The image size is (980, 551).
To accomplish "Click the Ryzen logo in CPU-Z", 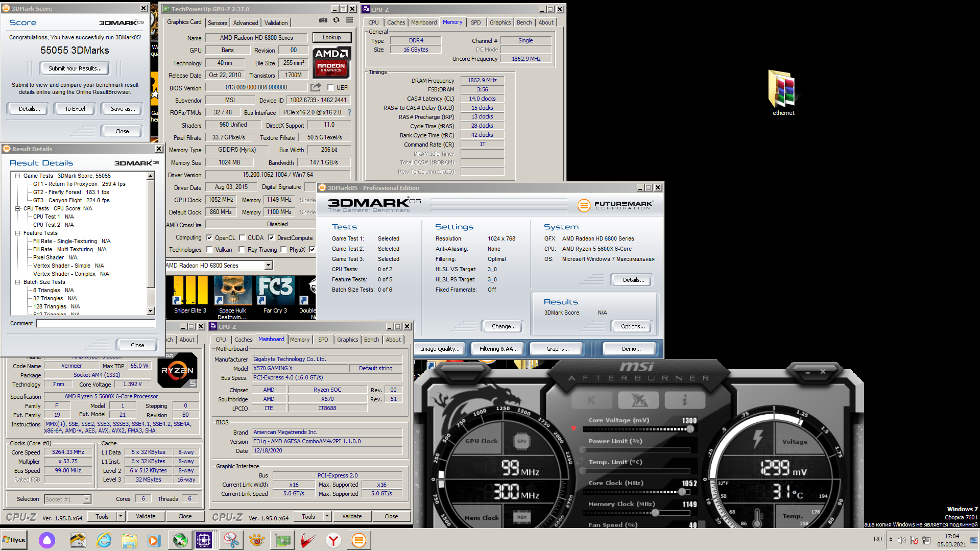I will [x=178, y=370].
